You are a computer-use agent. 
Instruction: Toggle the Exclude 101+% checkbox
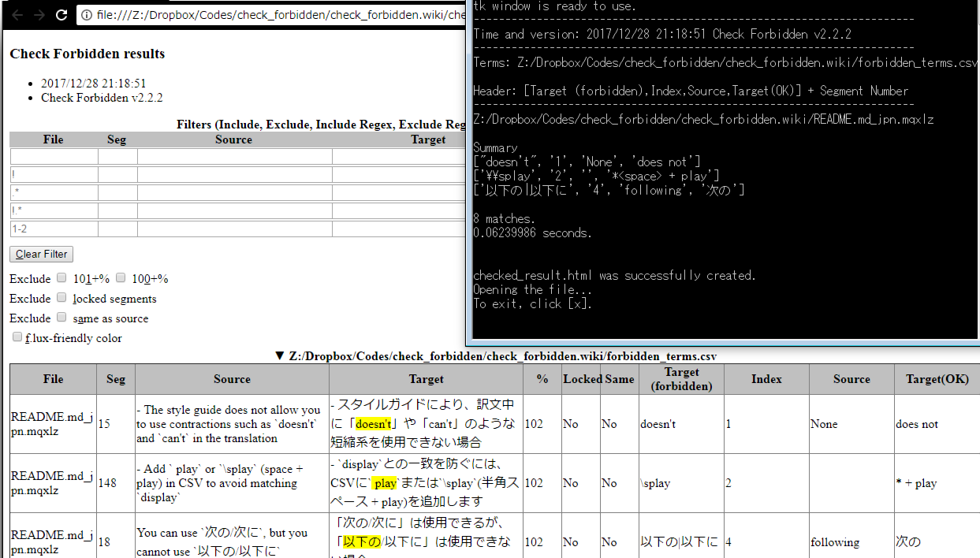(61, 278)
